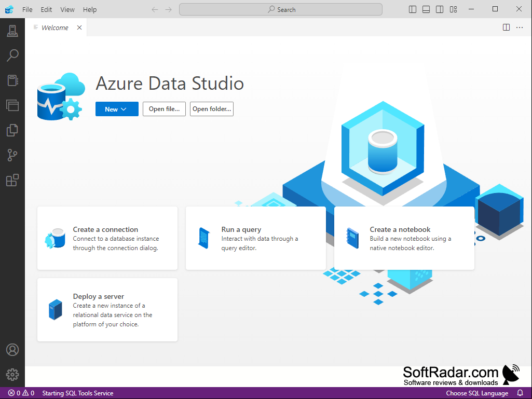This screenshot has height=399, width=532.
Task: Click the Azure Data Studio app icon in the title bar
Action: click(x=9, y=9)
